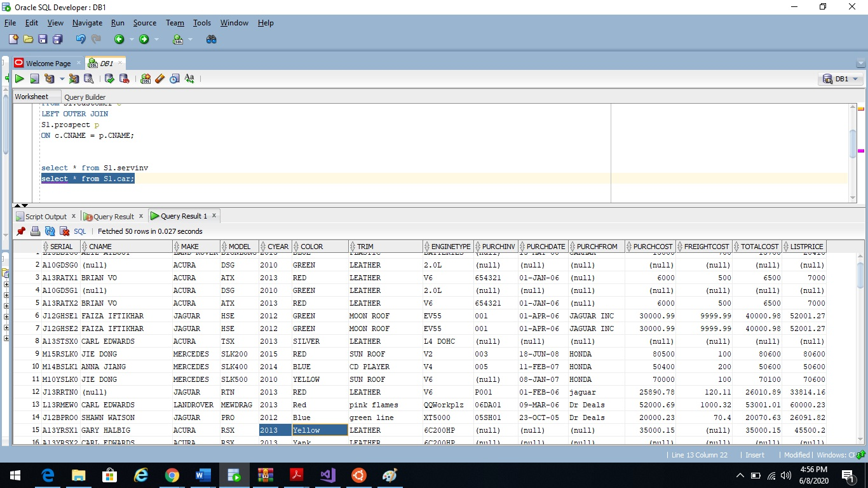Toggle Insert mode in the status bar
This screenshot has height=488, width=868.
tap(754, 455)
